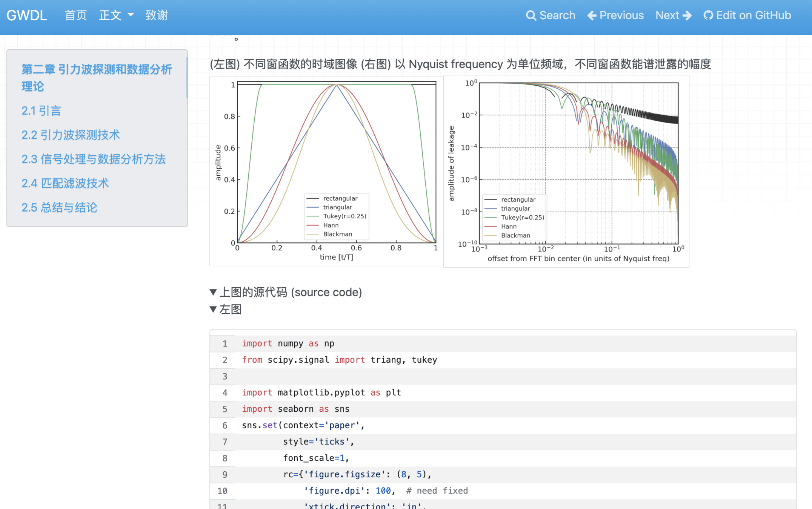
Task: Click code line 1 import numpy
Action: tap(288, 343)
